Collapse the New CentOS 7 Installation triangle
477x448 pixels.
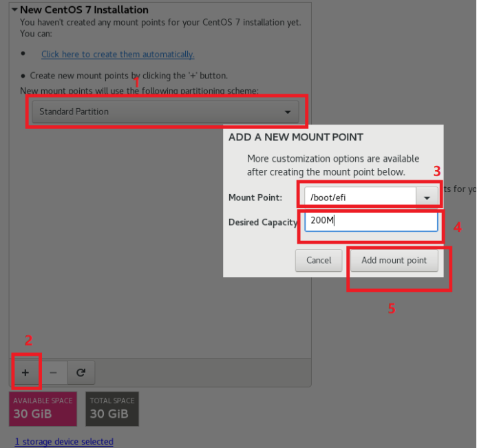click(14, 10)
